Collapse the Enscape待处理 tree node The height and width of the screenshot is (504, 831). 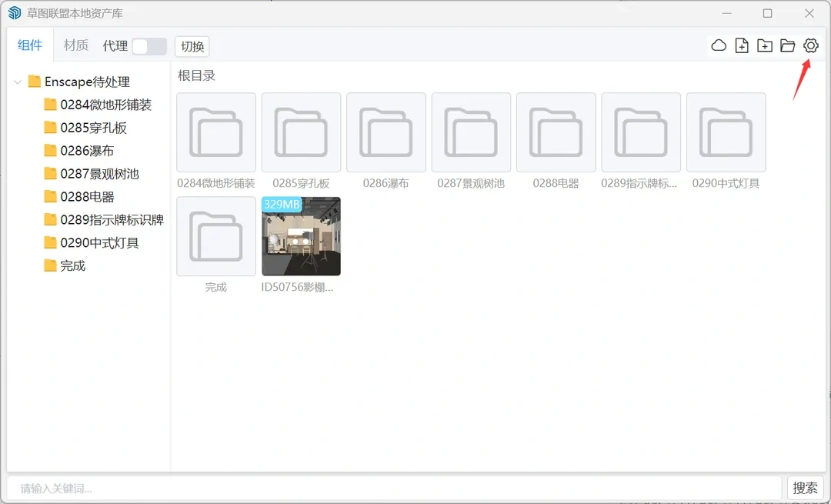(18, 82)
